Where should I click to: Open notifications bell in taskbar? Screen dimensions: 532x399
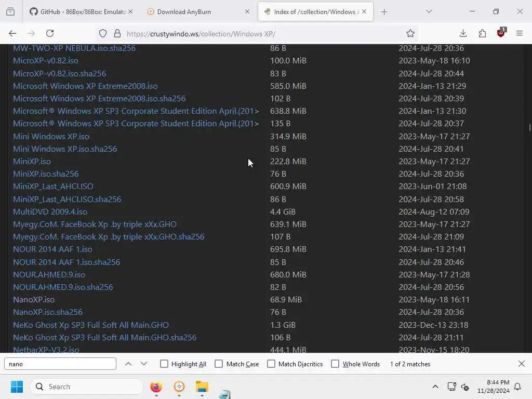coord(518,387)
